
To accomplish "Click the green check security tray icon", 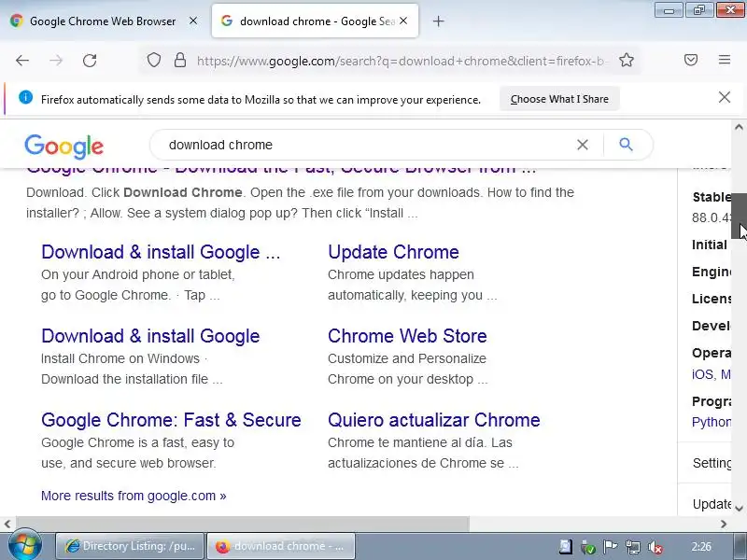I will coord(588,547).
